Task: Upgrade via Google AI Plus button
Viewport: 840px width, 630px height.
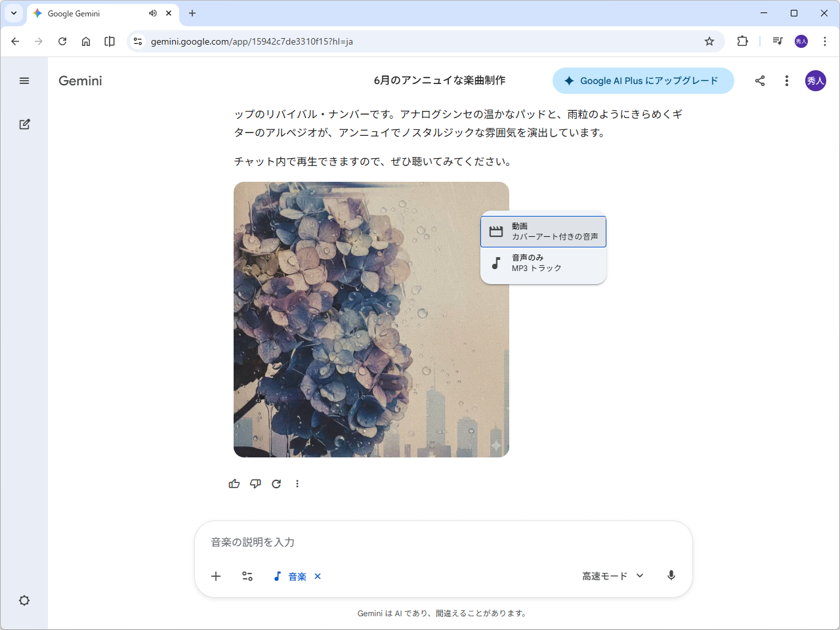Action: tap(643, 81)
